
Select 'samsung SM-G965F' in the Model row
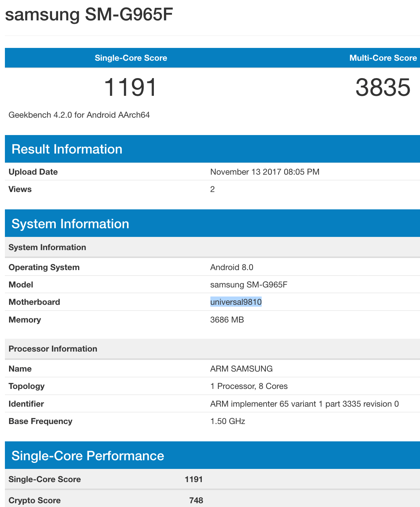pos(249,285)
